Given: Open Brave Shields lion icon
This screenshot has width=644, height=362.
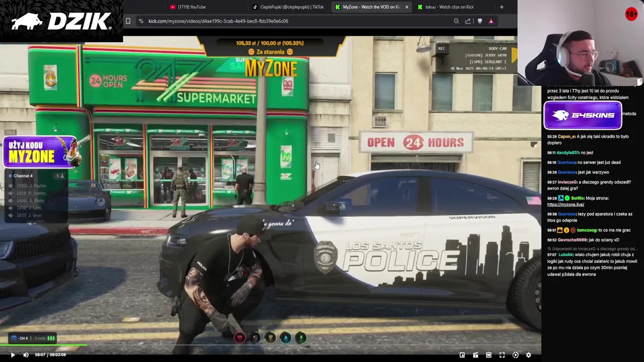Looking at the screenshot, I should pos(479,21).
